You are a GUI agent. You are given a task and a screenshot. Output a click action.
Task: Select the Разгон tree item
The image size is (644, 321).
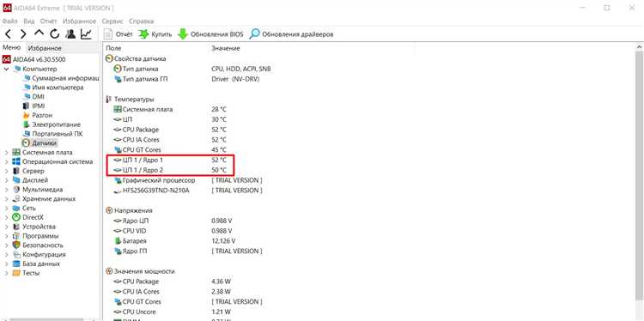[37, 115]
